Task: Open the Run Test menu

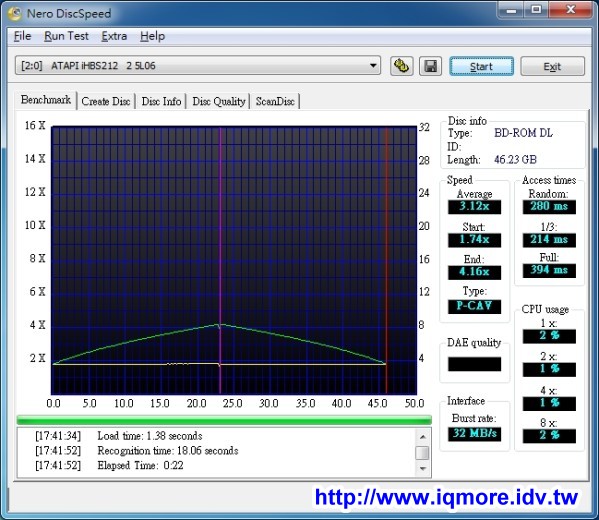Action: (x=66, y=36)
